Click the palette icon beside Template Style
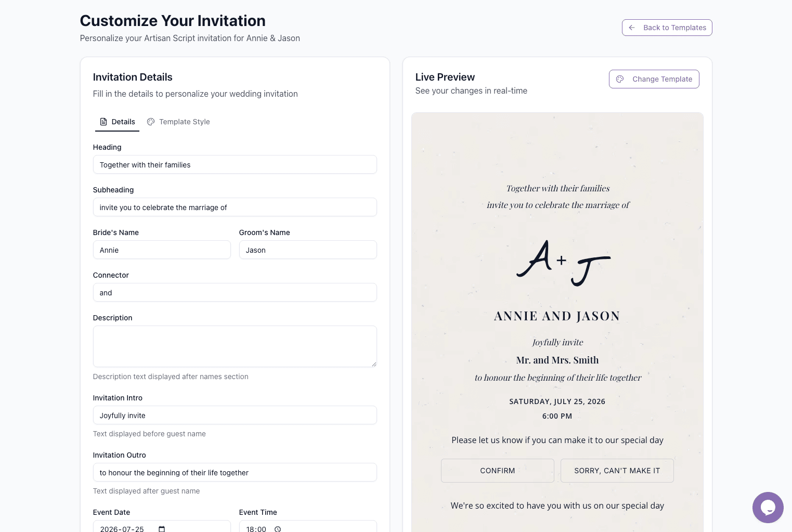The height and width of the screenshot is (532, 792). point(151,122)
